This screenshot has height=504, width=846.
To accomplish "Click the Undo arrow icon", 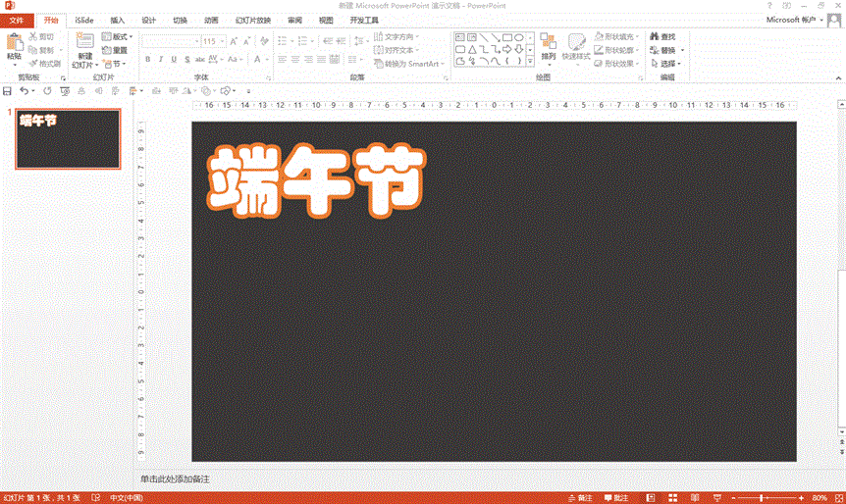I will tap(25, 90).
